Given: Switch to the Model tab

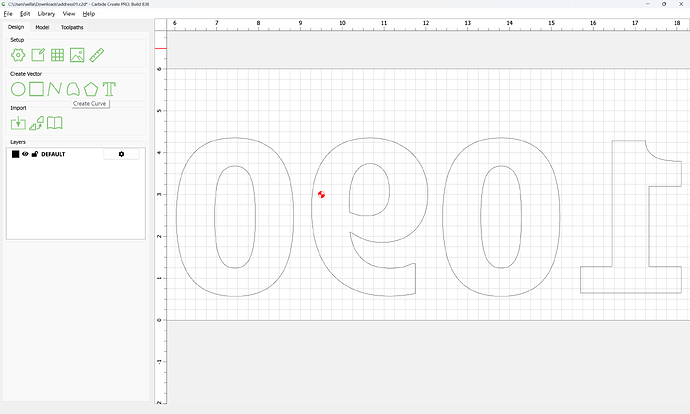Looking at the screenshot, I should 42,27.
